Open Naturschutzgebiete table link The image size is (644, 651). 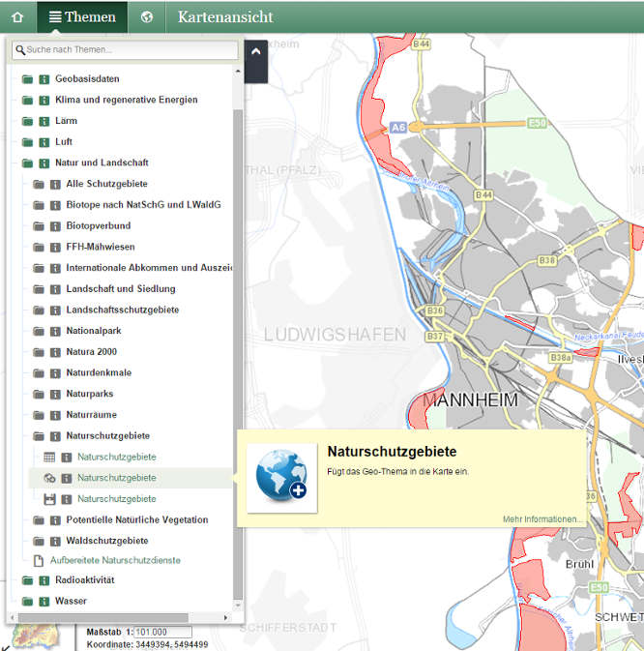coord(117,457)
